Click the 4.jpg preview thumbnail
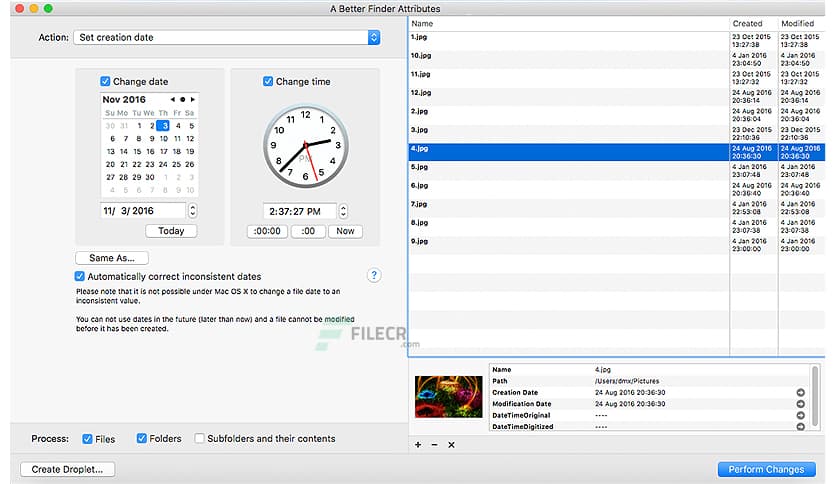The image size is (836, 484). tap(448, 397)
